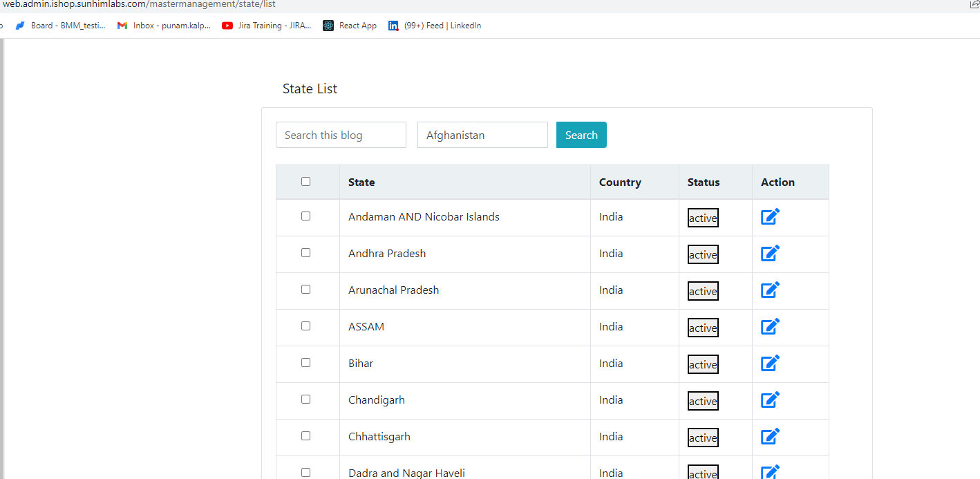This screenshot has height=479, width=980.
Task: Click the Bihar row edit icon
Action: [771, 363]
